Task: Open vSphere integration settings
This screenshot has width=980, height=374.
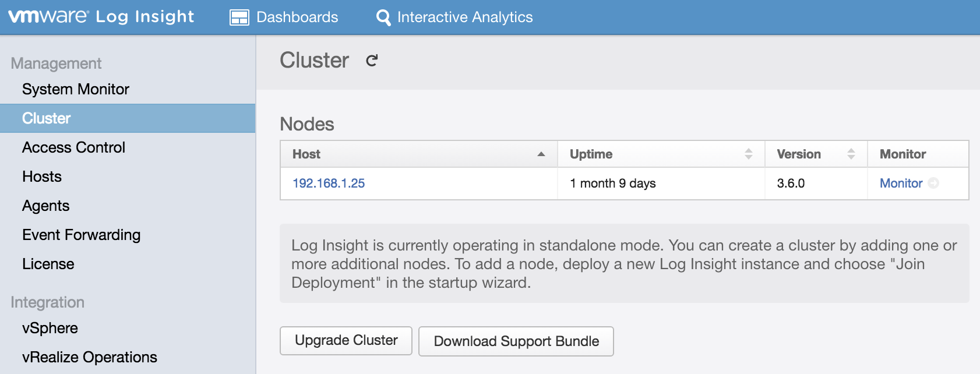Action: point(50,328)
